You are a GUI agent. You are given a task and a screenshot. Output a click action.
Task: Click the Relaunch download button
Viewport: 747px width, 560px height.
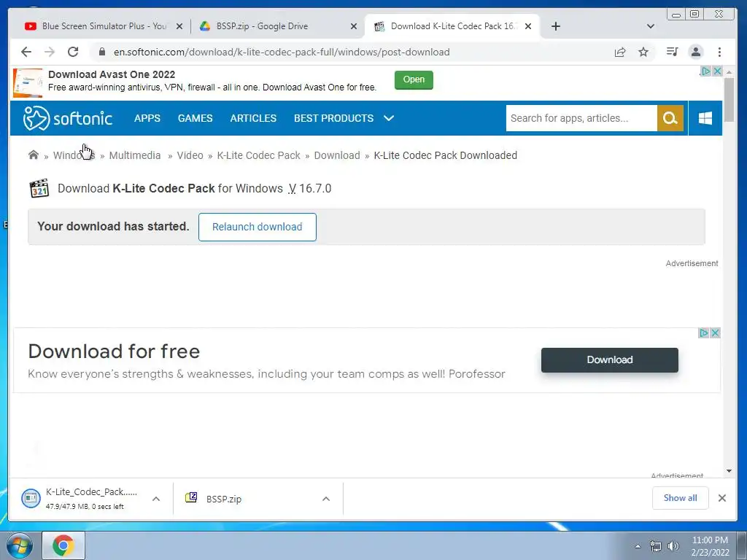coord(258,227)
